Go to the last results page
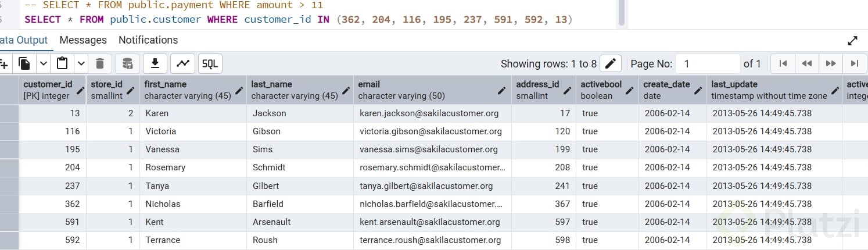Screen dimensions: 868x250 tap(854, 63)
